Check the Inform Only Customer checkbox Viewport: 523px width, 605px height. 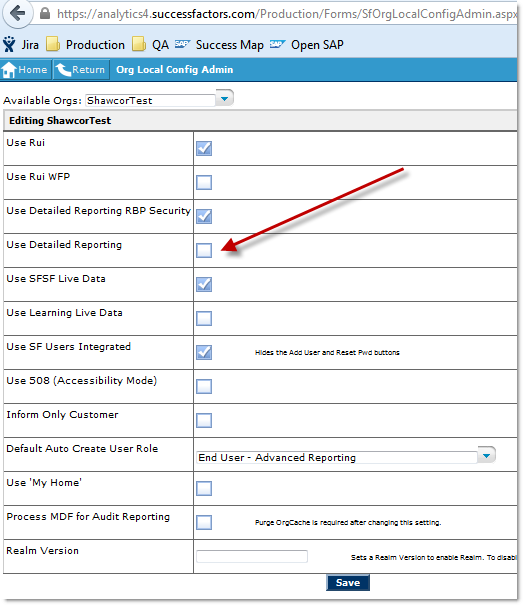pyautogui.click(x=204, y=420)
